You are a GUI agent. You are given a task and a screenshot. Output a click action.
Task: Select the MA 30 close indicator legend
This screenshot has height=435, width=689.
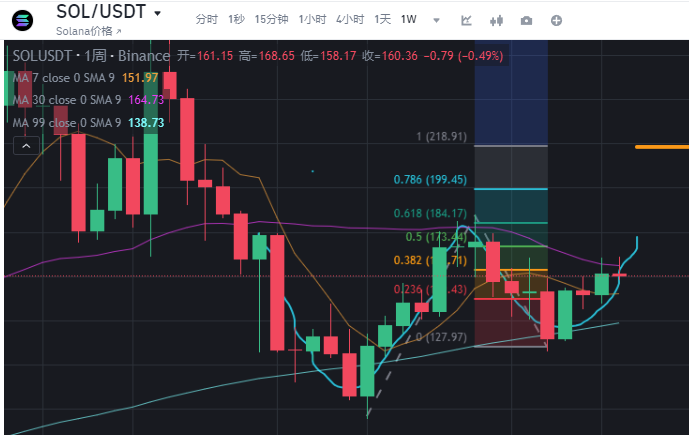point(68,100)
